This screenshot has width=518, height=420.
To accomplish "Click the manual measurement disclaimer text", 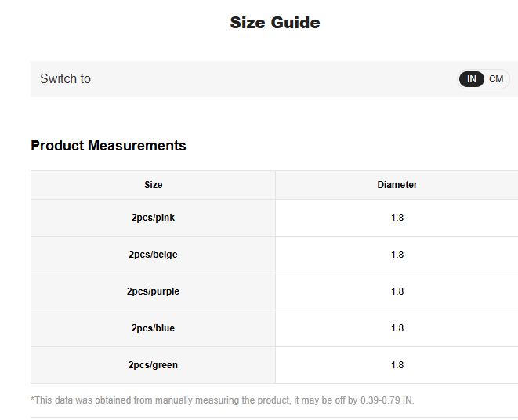I will point(196,400).
